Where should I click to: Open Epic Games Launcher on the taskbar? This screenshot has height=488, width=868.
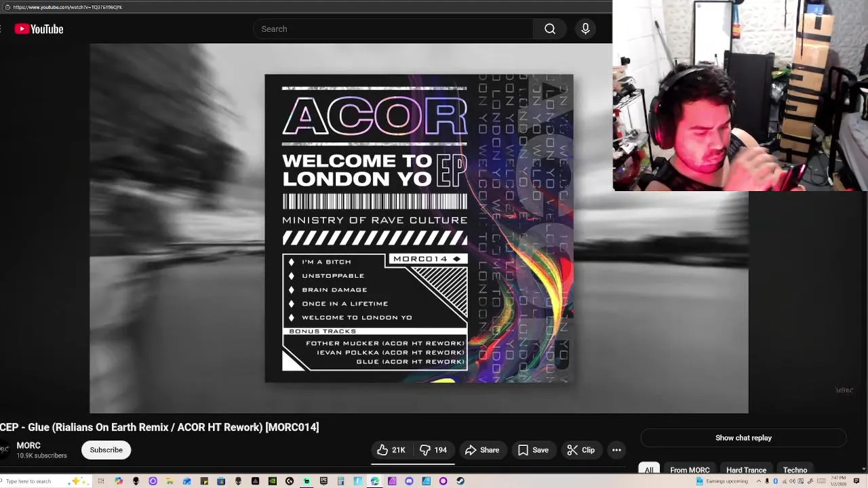(x=323, y=481)
